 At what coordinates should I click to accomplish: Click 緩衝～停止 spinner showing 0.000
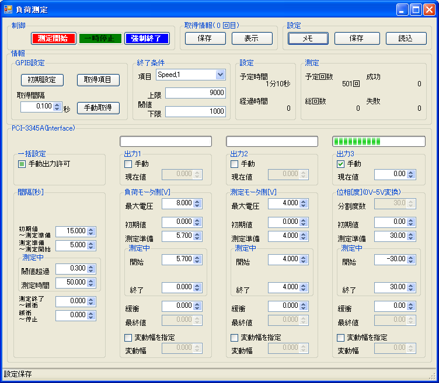[76, 315]
